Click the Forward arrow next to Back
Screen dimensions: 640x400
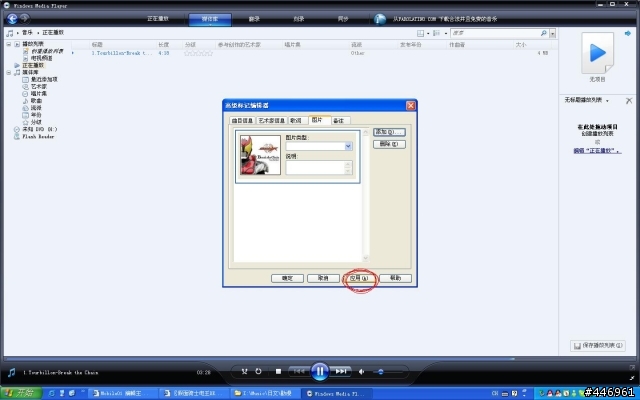tap(24, 18)
